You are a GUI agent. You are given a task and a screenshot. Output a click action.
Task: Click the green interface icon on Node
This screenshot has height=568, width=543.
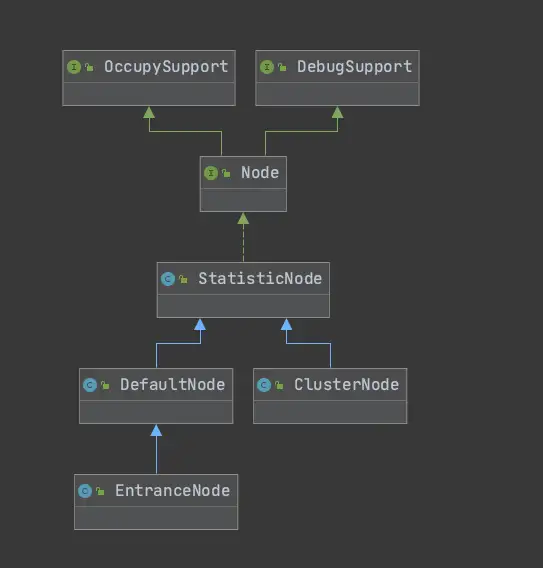tap(211, 173)
